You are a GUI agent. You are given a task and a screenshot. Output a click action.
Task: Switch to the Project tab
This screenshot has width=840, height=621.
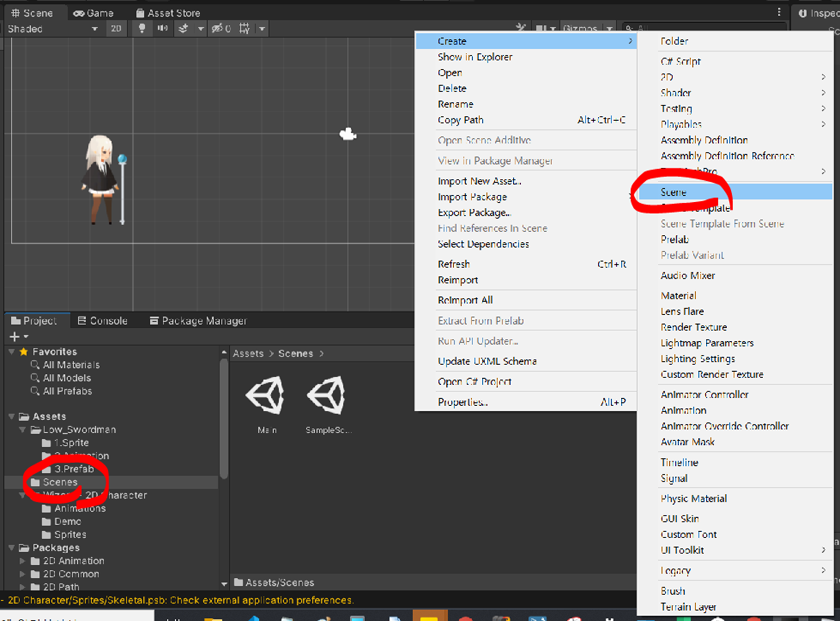34,321
